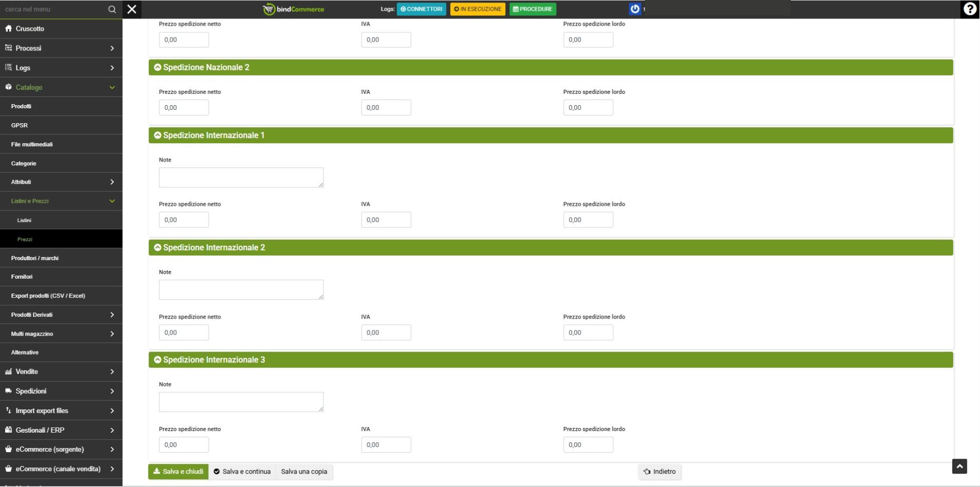This screenshot has width=980, height=487.
Task: Click the blue power icon in top bar
Action: pos(635,9)
